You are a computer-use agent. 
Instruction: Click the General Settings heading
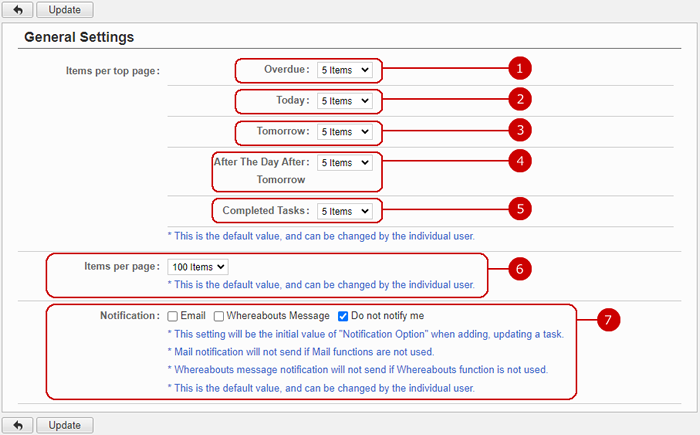point(79,37)
